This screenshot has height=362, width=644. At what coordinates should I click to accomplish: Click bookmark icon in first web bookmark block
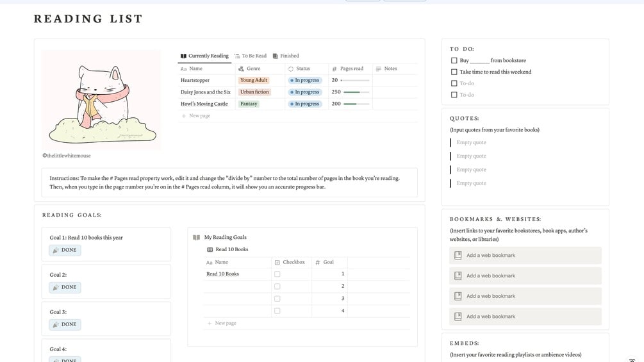(458, 255)
